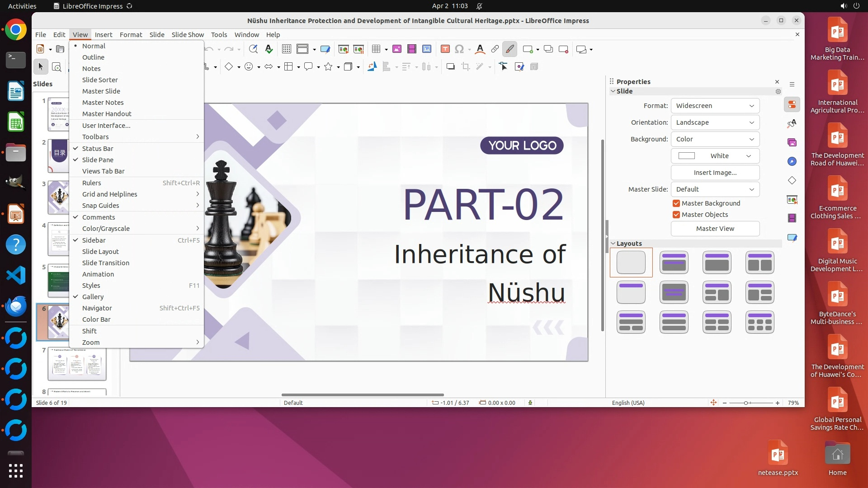Uncheck the Master Background checkbox

676,203
